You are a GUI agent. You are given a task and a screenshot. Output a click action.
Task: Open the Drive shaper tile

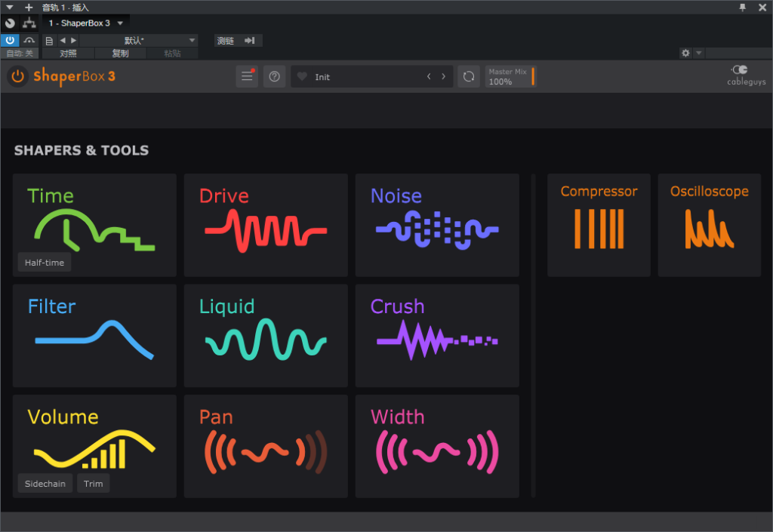click(266, 225)
